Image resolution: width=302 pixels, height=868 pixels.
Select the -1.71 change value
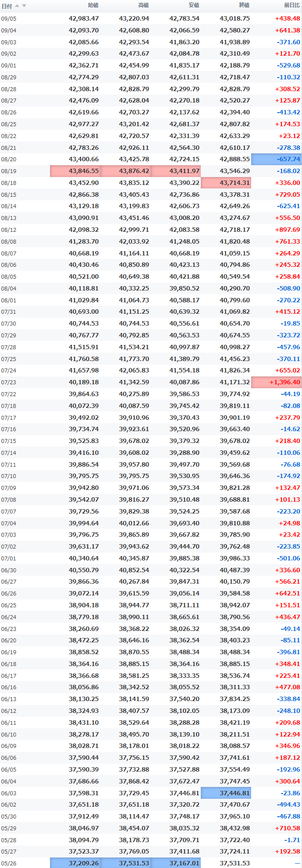(292, 840)
